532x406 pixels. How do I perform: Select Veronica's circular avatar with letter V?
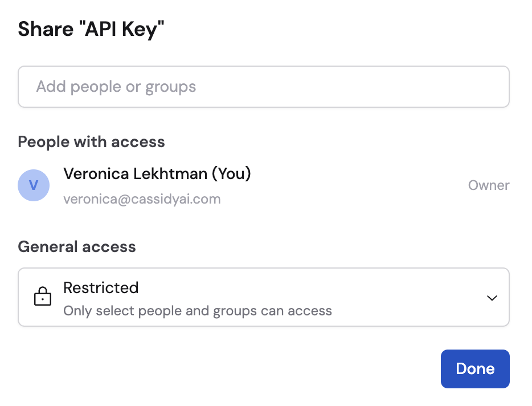(x=34, y=185)
